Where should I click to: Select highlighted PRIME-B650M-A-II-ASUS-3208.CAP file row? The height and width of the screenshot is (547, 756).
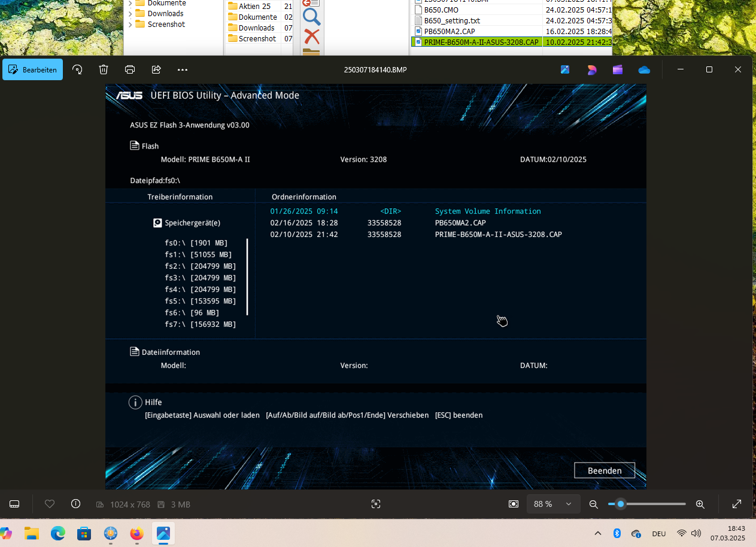(512, 42)
